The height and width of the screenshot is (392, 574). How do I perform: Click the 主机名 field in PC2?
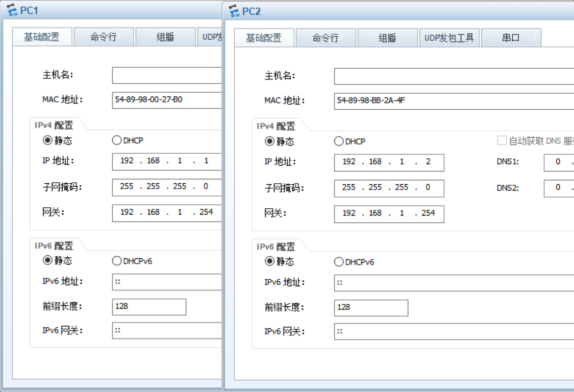[x=453, y=76]
